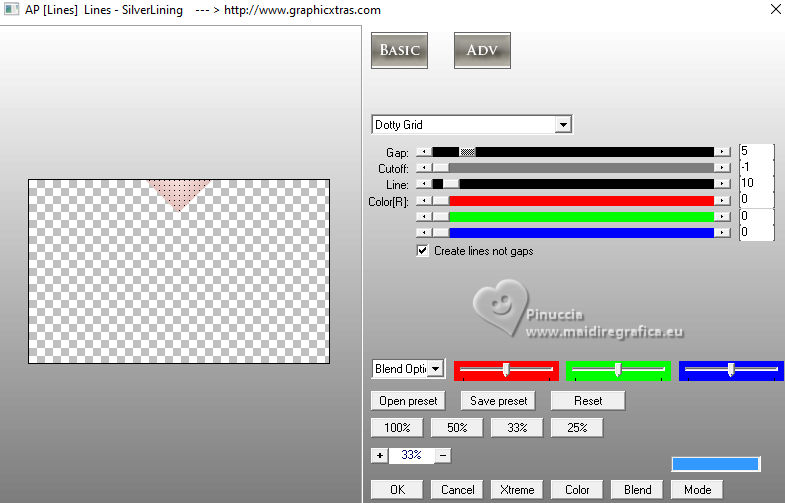Adjust the red blend slider

[x=506, y=370]
